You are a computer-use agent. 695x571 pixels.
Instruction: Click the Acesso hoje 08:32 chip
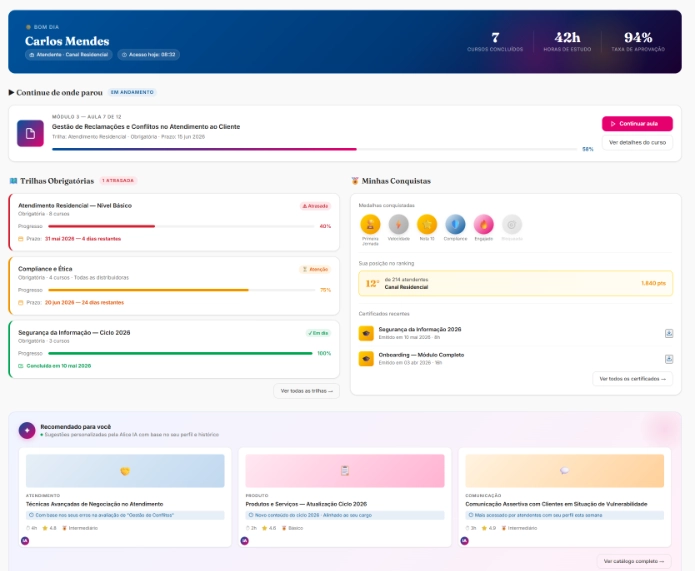(x=148, y=55)
